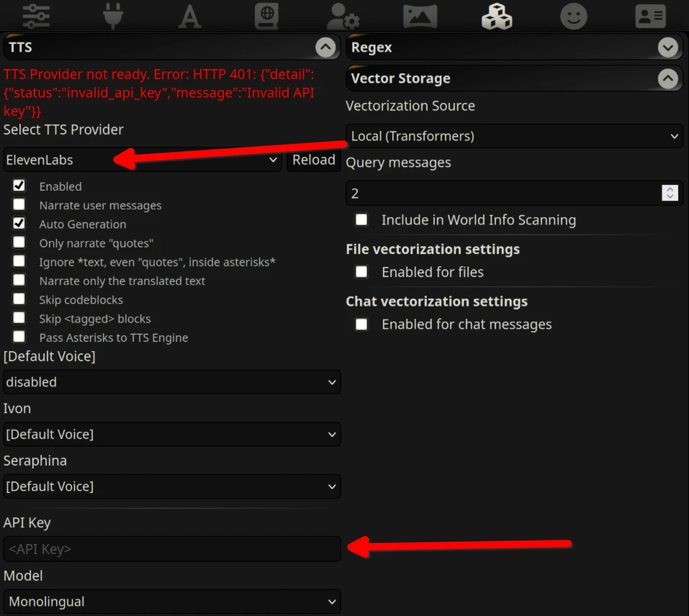The image size is (689, 616).
Task: Open AI response configuration sliders icon
Action: (x=36, y=16)
